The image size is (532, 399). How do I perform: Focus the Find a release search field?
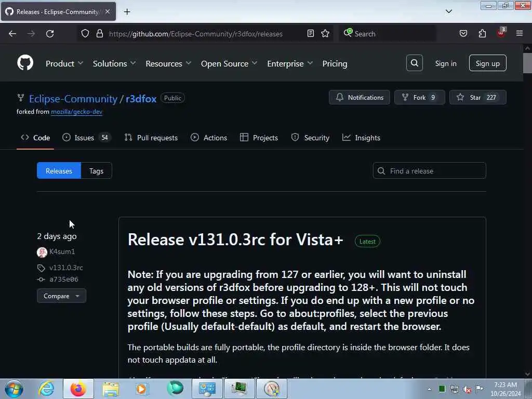(429, 170)
